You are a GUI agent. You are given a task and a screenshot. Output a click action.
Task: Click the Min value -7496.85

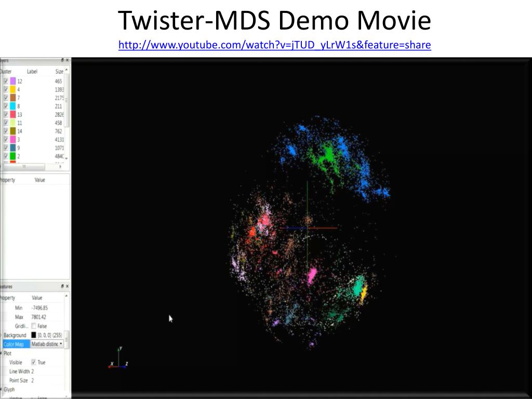[39, 308]
